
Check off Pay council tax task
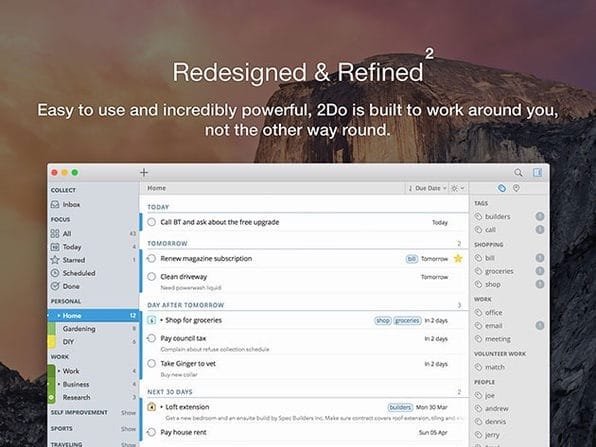(x=151, y=338)
